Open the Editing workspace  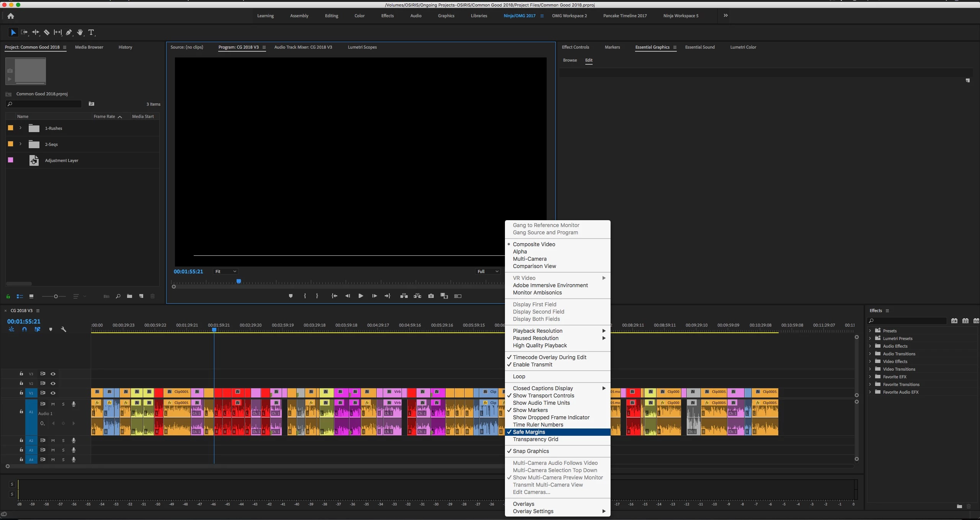(332, 16)
